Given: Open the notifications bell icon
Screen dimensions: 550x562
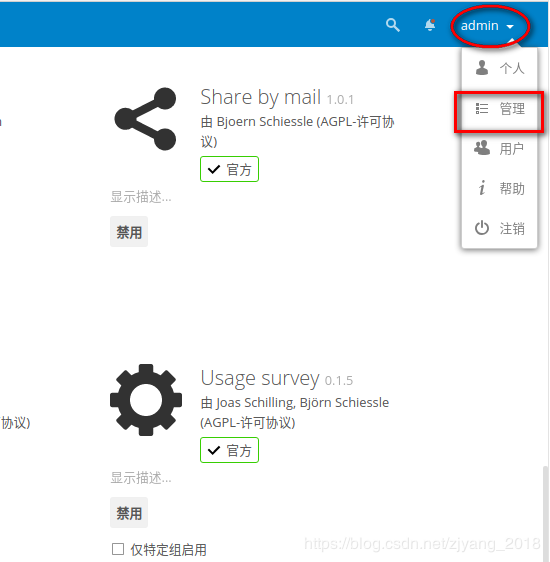Looking at the screenshot, I should point(430,25).
